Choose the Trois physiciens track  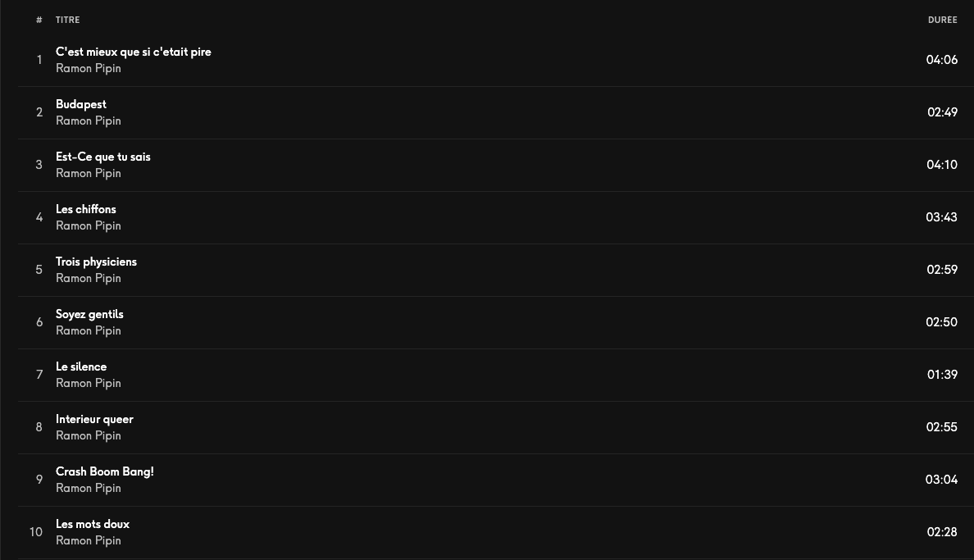tap(96, 262)
